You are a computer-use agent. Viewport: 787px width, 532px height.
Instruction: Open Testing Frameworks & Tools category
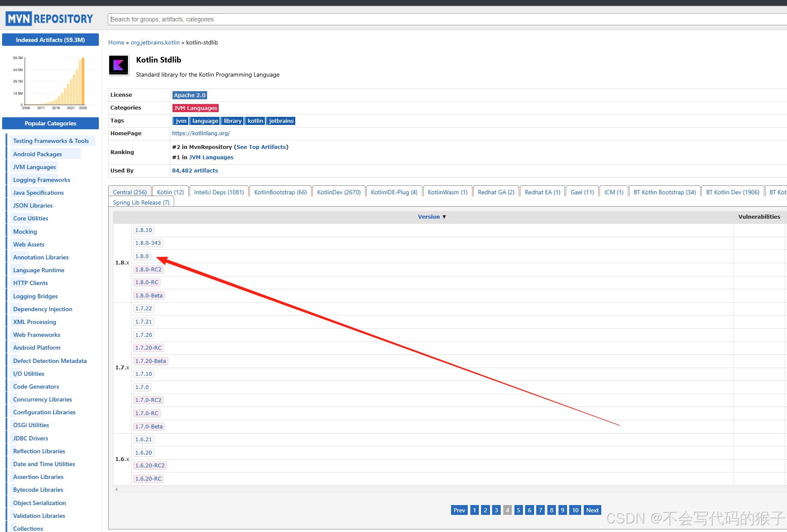pos(51,141)
